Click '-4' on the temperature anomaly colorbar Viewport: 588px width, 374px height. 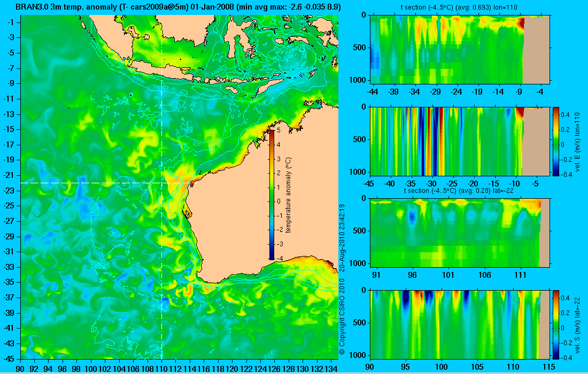pos(278,258)
